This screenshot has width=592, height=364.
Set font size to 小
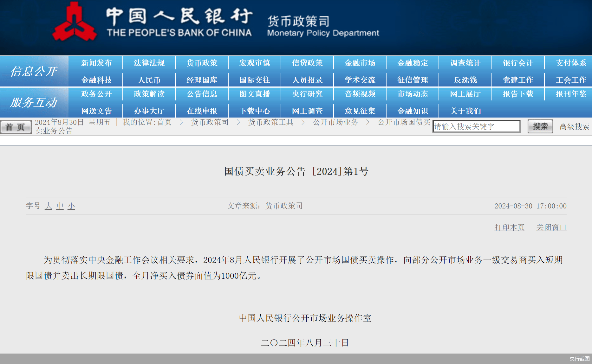[x=71, y=206]
